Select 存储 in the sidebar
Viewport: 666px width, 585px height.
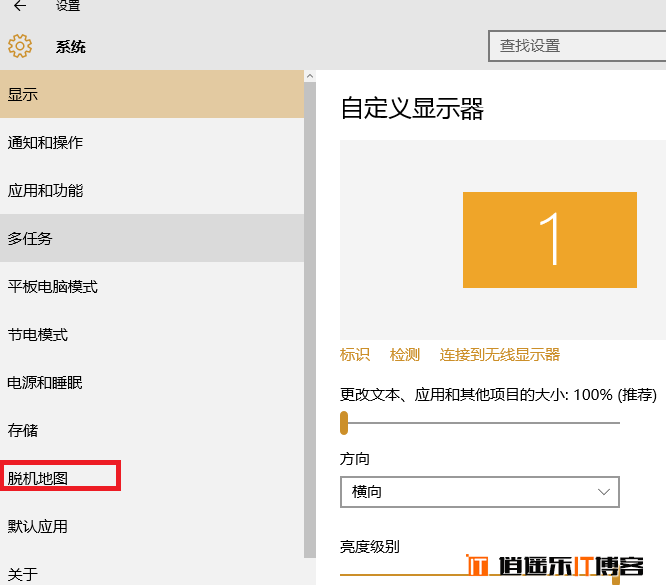pos(152,430)
